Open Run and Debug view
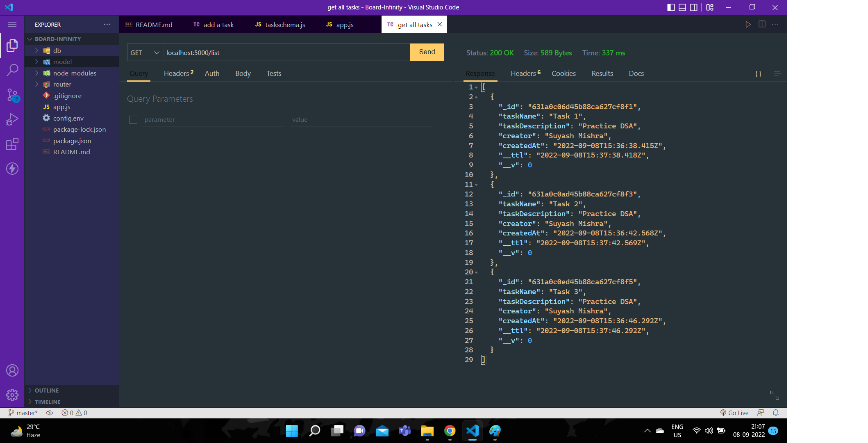868x443 pixels. point(12,119)
